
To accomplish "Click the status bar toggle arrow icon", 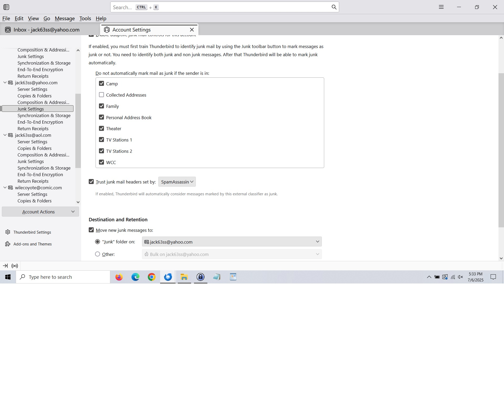I will 5,266.
